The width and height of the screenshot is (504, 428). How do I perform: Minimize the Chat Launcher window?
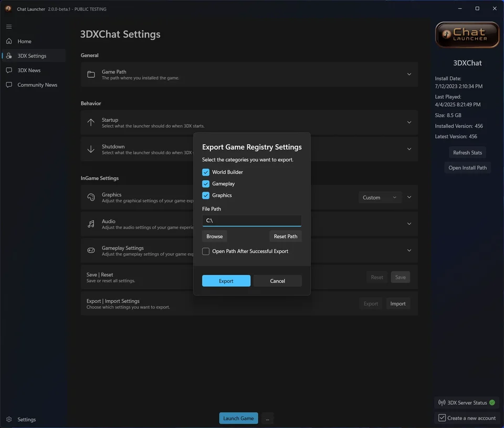click(x=460, y=9)
